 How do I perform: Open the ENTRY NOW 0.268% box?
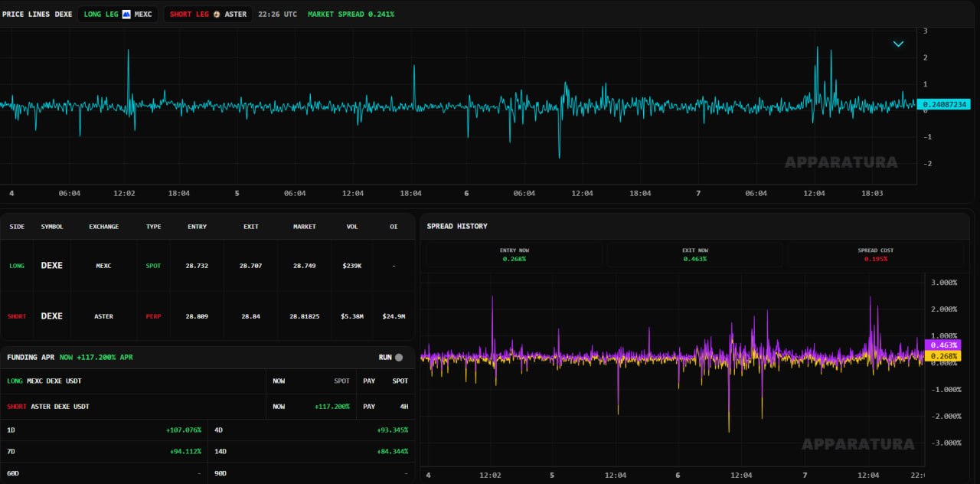tap(514, 255)
